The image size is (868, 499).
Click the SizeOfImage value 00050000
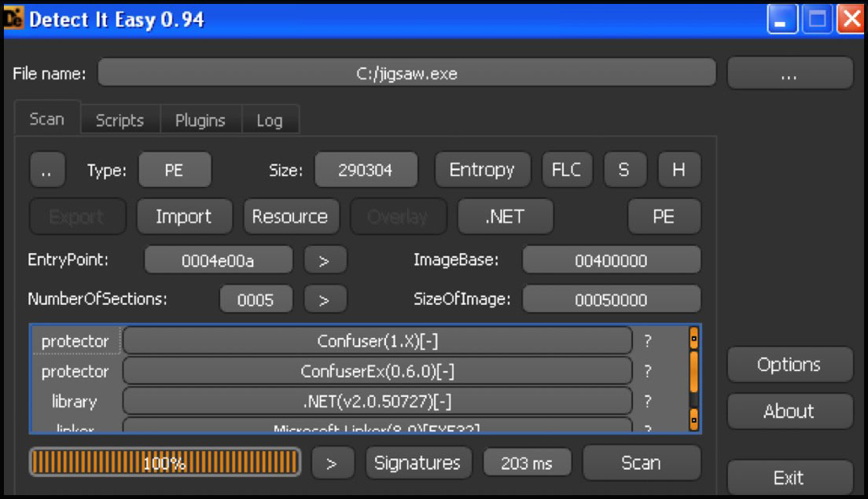(x=611, y=299)
